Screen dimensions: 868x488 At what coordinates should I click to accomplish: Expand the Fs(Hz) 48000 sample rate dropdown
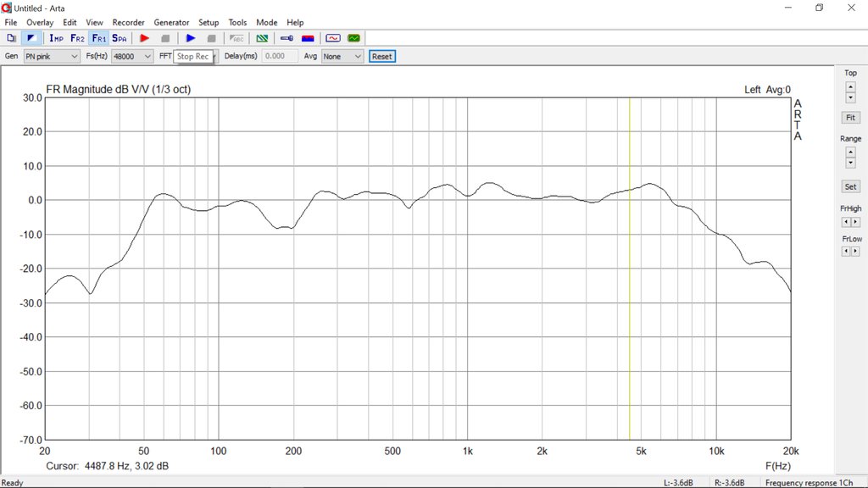click(131, 57)
